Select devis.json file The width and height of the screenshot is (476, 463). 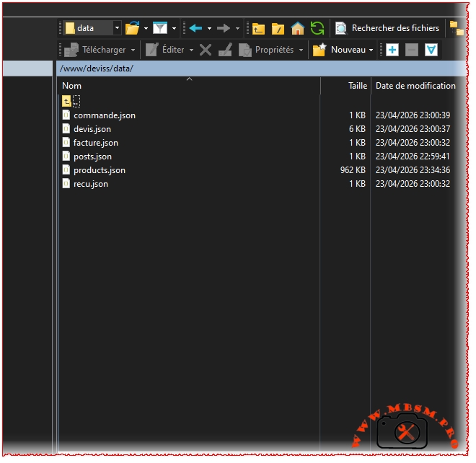[92, 129]
